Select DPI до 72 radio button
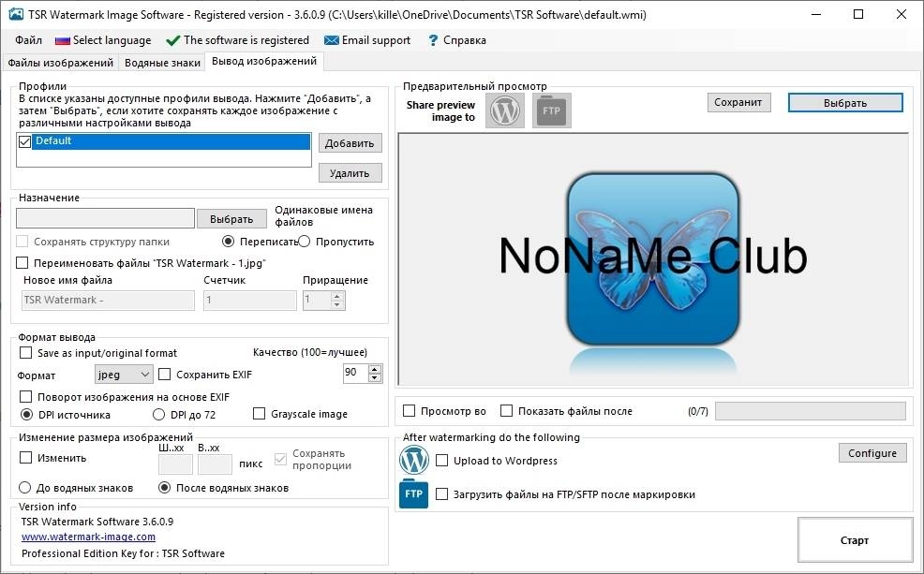Viewport: 924px width, 574px height. click(158, 415)
